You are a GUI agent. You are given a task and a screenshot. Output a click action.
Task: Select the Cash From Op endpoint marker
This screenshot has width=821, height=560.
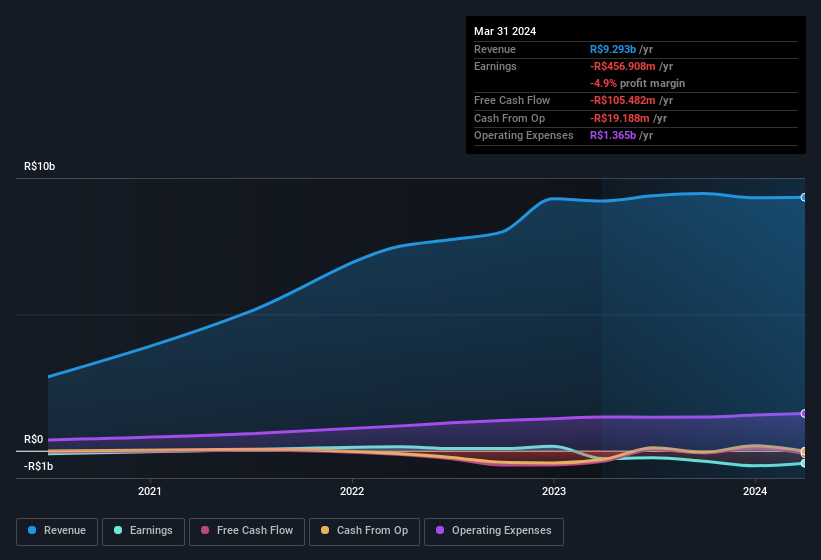pyautogui.click(x=804, y=451)
